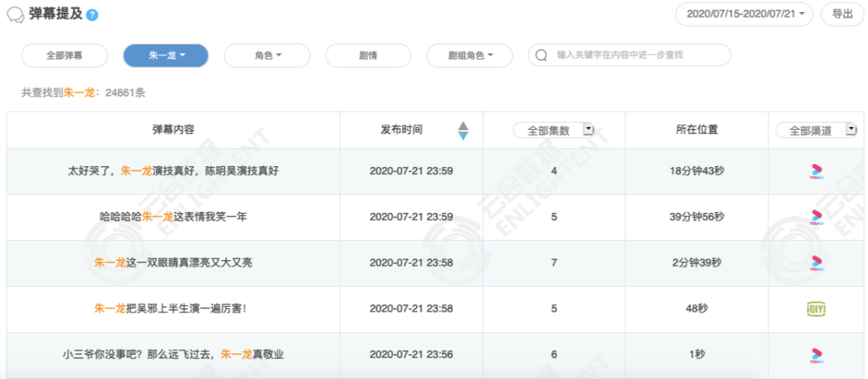Image resolution: width=868 pixels, height=379 pixels.
Task: Open the 全部渠道 channel selector
Action: (816, 131)
